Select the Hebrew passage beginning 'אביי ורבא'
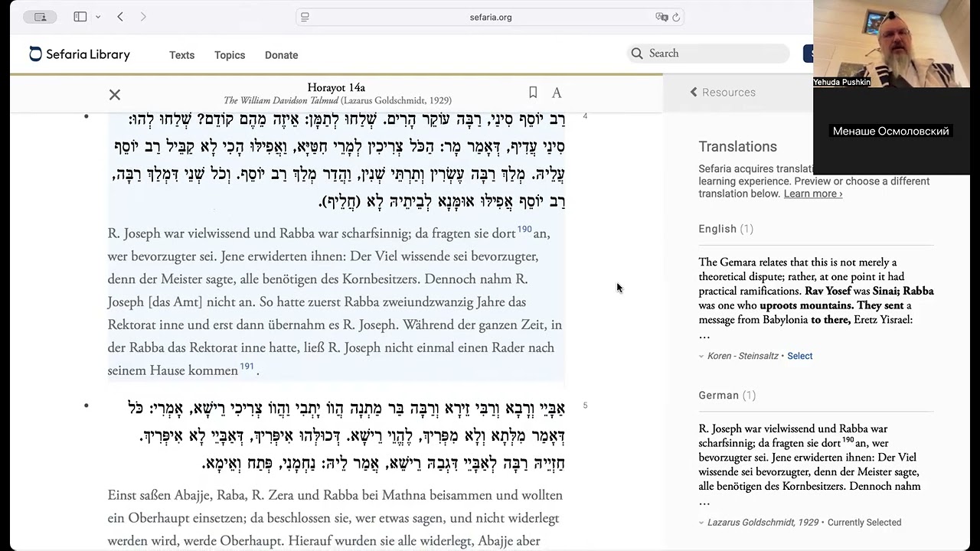The height and width of the screenshot is (551, 980). pyautogui.click(x=346, y=435)
